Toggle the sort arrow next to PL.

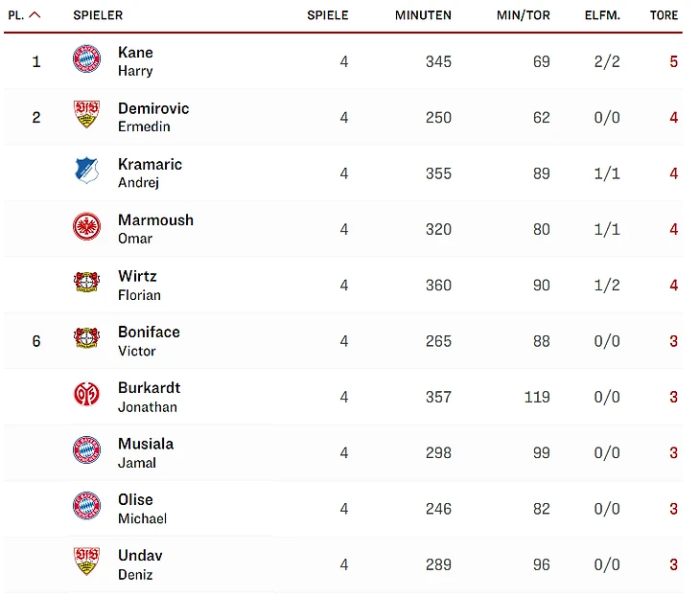35,15
